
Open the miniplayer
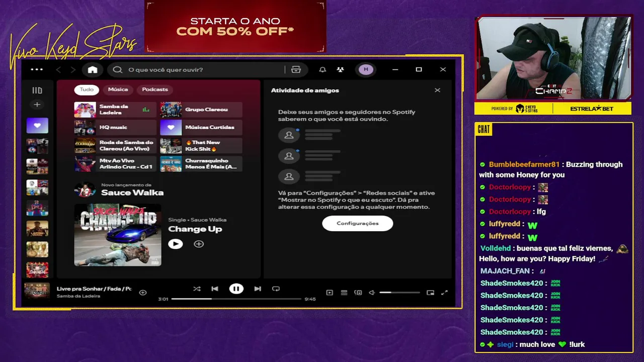(x=430, y=293)
